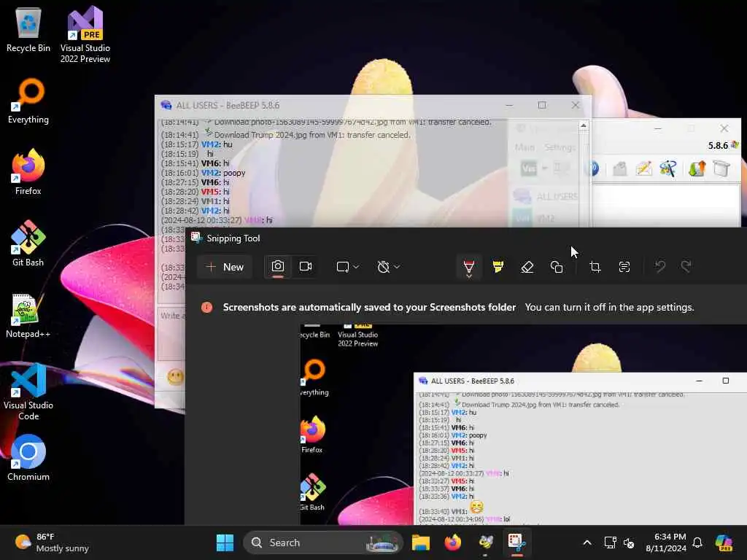Open Visual Studio 2022 Preview shortcut
747x560 pixels.
click(x=85, y=34)
